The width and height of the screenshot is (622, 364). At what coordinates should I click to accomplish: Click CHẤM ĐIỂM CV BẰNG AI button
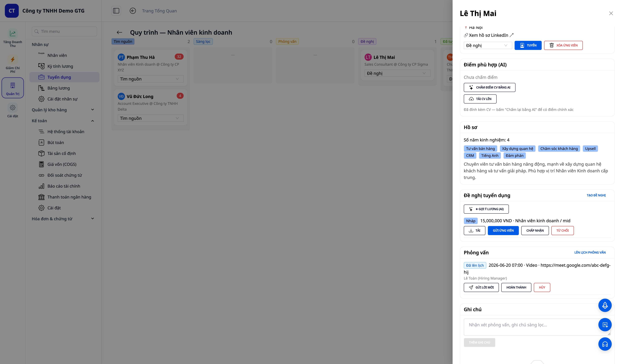489,87
